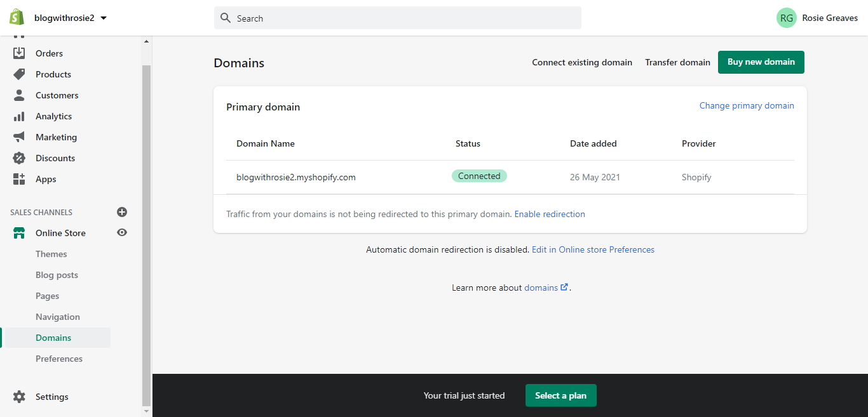Viewport: 868px width, 417px height.
Task: Click the Provider column header
Action: point(699,143)
